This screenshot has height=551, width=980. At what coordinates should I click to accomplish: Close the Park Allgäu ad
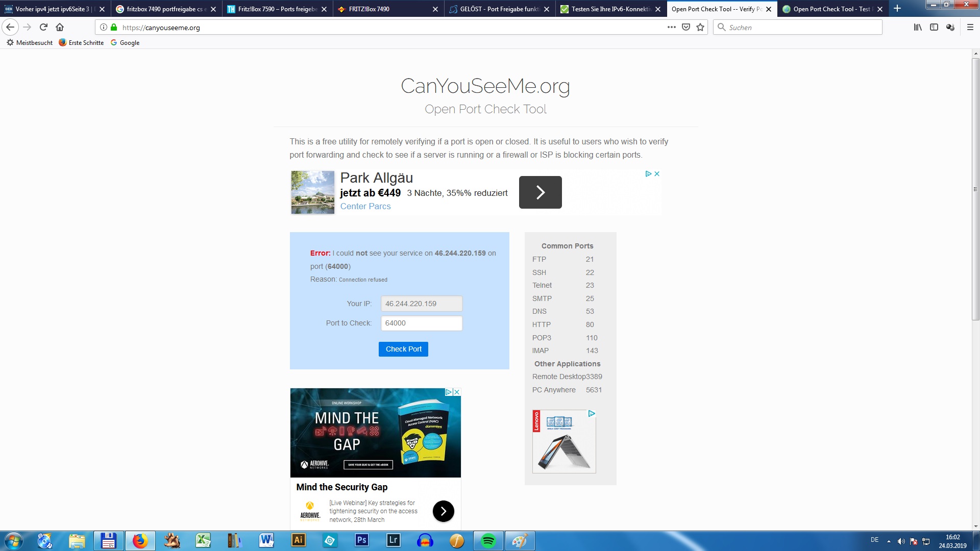click(x=657, y=174)
